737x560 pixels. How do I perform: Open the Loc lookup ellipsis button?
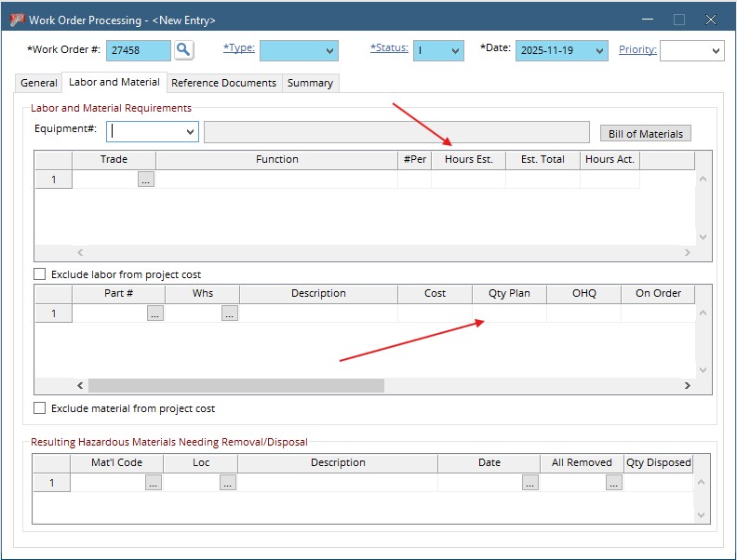(x=228, y=483)
